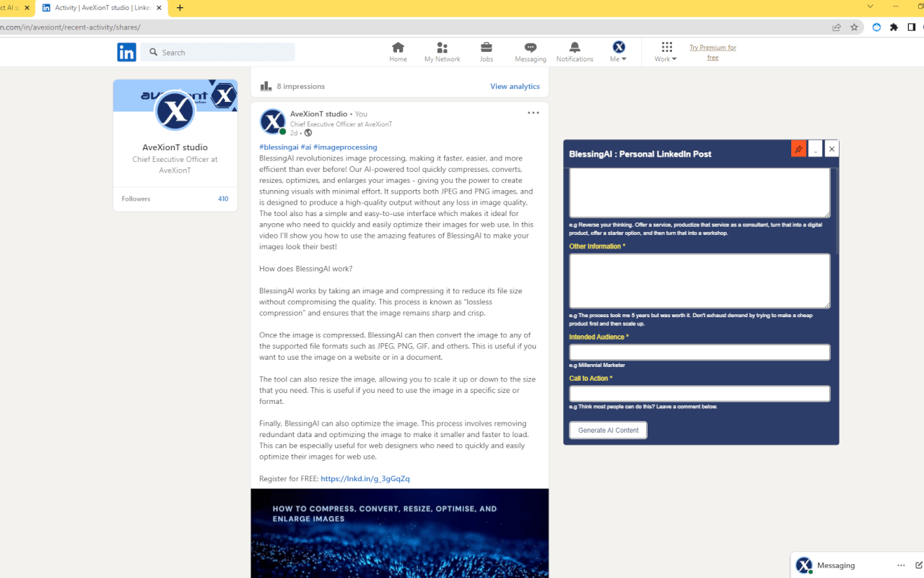This screenshot has height=578, width=924.
Task: Pin the BlessingAI panel
Action: [x=798, y=149]
